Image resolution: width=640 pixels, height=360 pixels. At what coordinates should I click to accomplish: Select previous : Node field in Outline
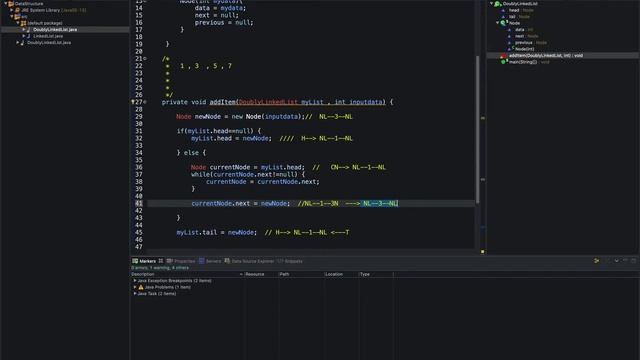pos(531,43)
